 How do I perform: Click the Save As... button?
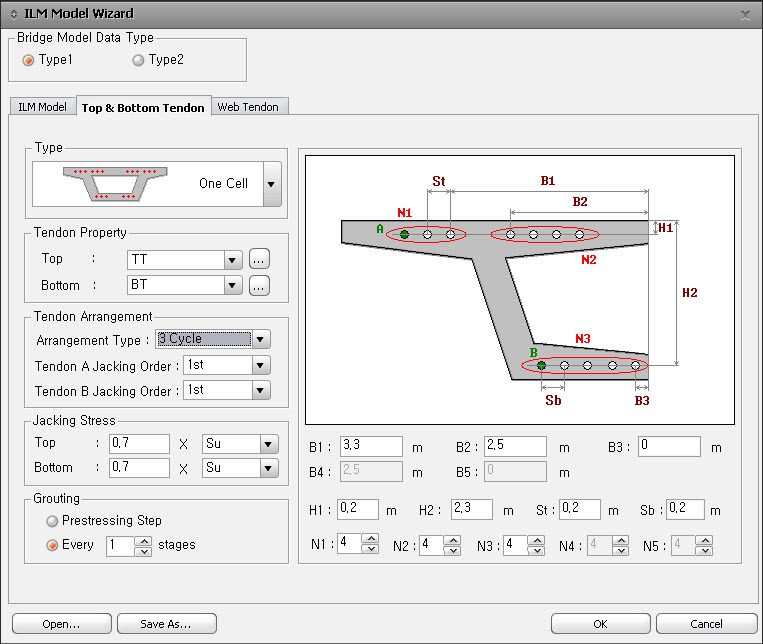click(167, 624)
